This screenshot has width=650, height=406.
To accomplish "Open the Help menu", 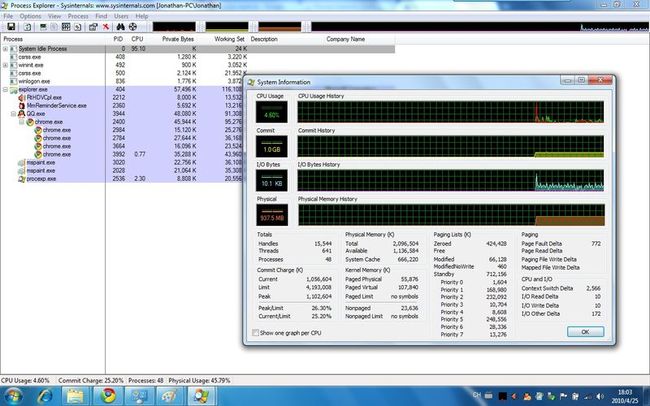I will click(142, 16).
